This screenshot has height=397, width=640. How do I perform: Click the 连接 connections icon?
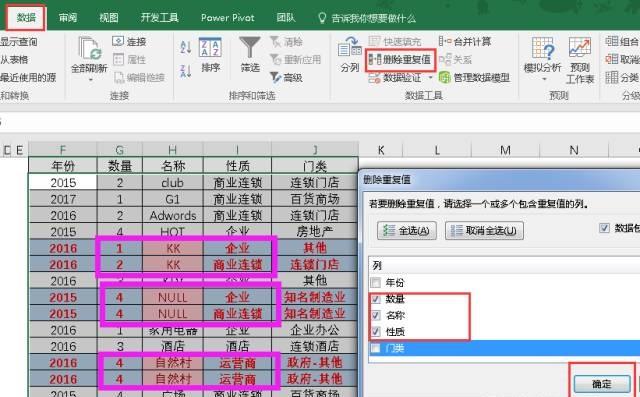118,41
